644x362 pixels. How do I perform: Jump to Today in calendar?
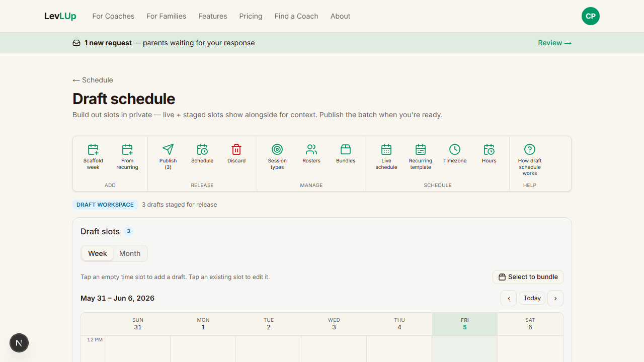(x=532, y=298)
